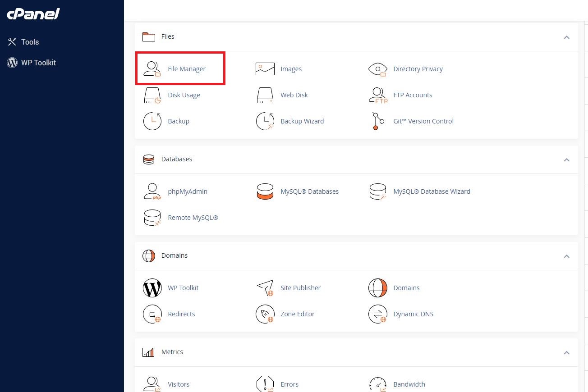Open the Dynamic DNS link
Image resolution: width=588 pixels, height=392 pixels.
413,314
